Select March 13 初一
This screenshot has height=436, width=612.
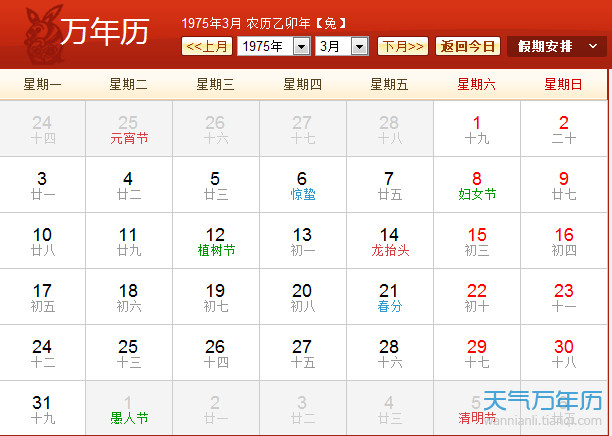click(x=302, y=241)
